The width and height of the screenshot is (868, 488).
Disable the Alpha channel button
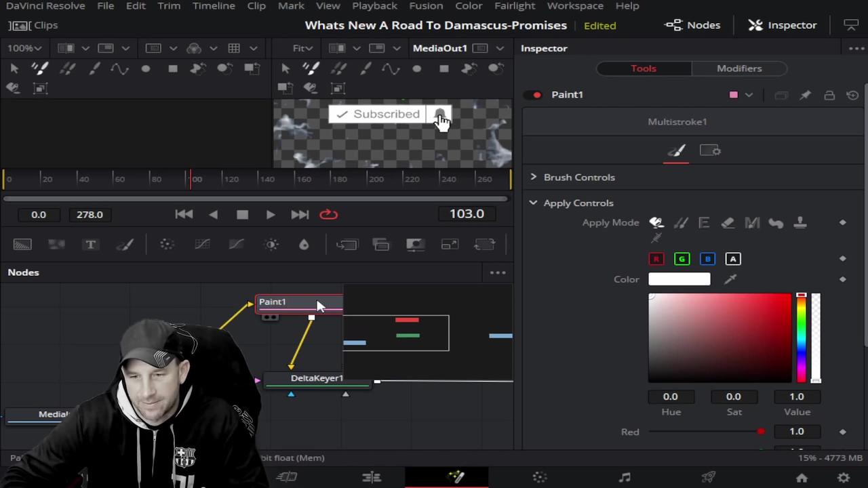(733, 258)
